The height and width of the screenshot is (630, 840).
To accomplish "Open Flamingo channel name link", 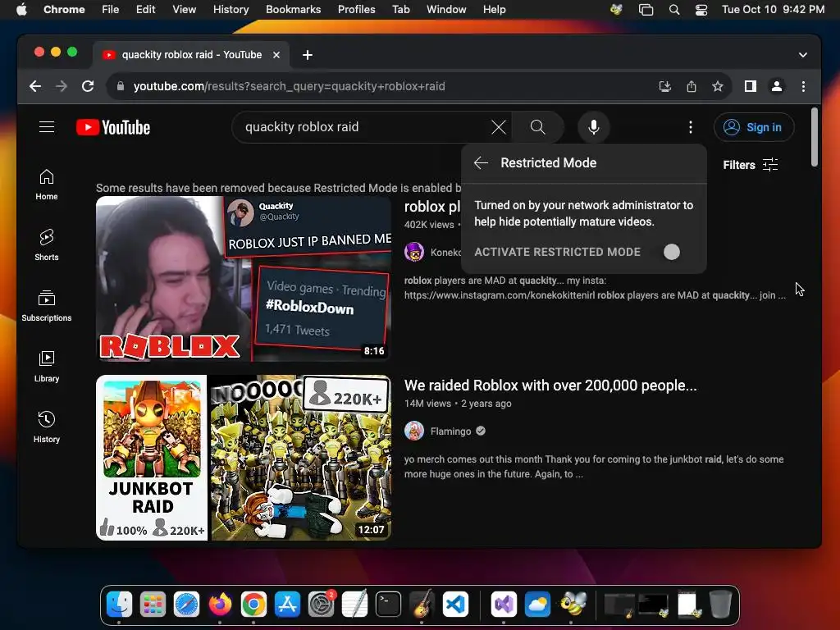I will click(450, 431).
